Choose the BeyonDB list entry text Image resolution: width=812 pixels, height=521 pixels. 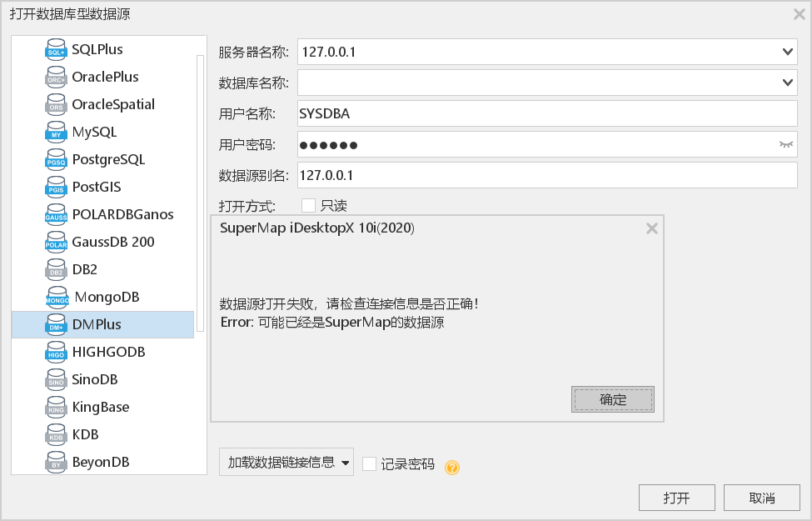(x=101, y=462)
